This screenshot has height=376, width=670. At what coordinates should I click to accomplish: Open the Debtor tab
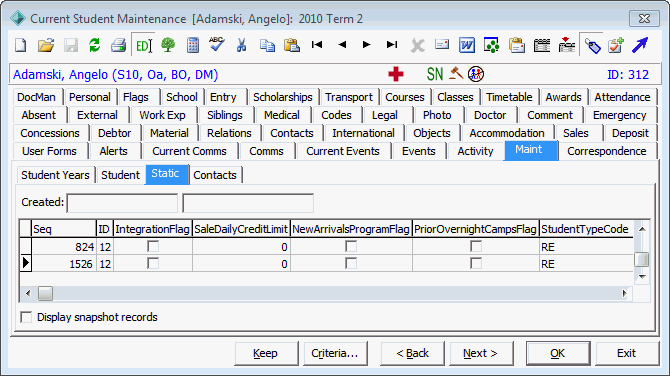[115, 133]
